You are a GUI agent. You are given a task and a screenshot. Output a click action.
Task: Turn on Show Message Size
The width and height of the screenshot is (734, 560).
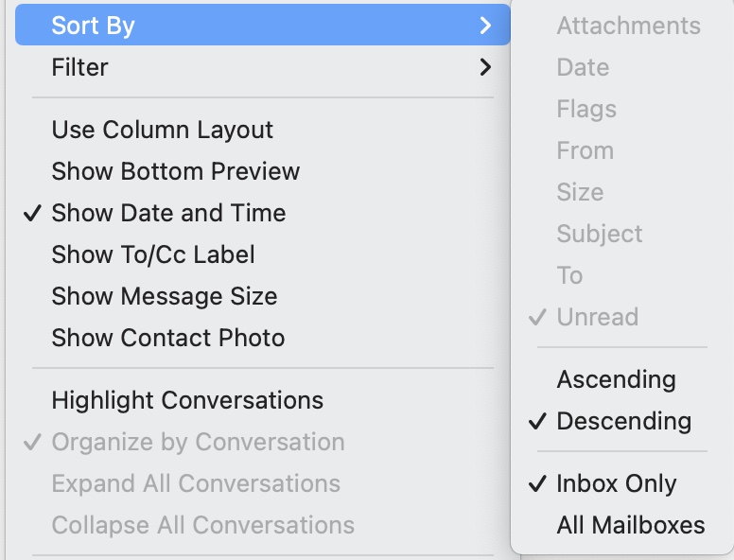(164, 296)
